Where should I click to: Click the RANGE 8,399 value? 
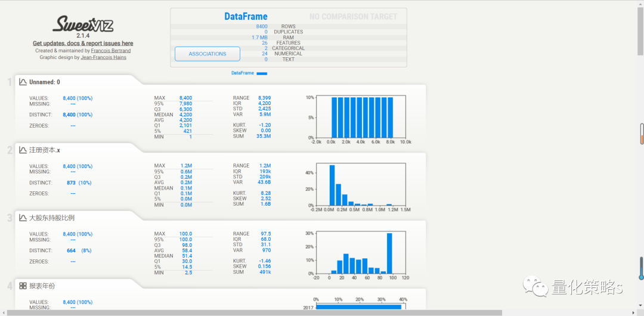tap(265, 98)
